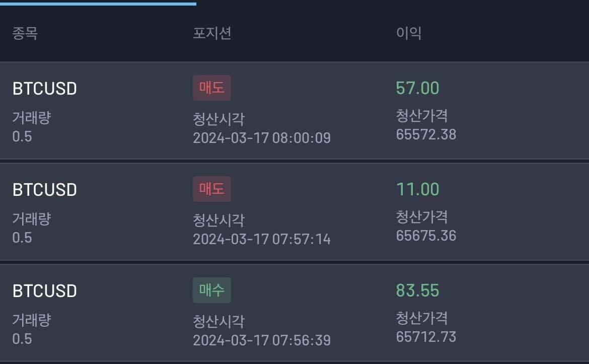Click the 11.00 profit value
Viewport: 589px width, 364px height.
[417, 189]
